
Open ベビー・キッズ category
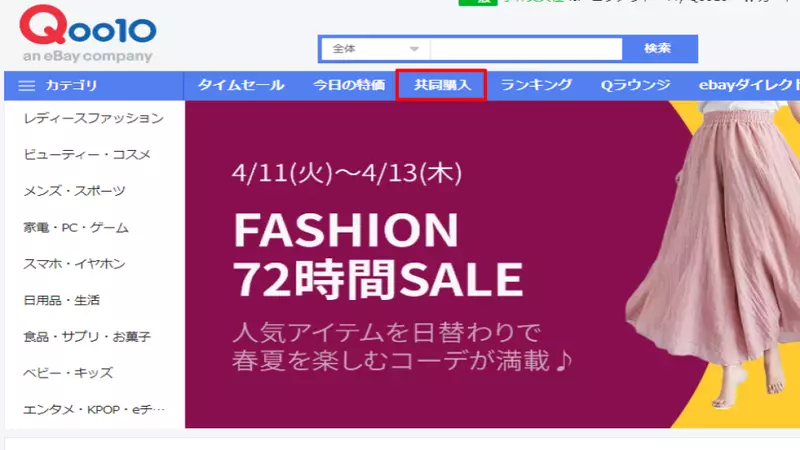[68, 373]
